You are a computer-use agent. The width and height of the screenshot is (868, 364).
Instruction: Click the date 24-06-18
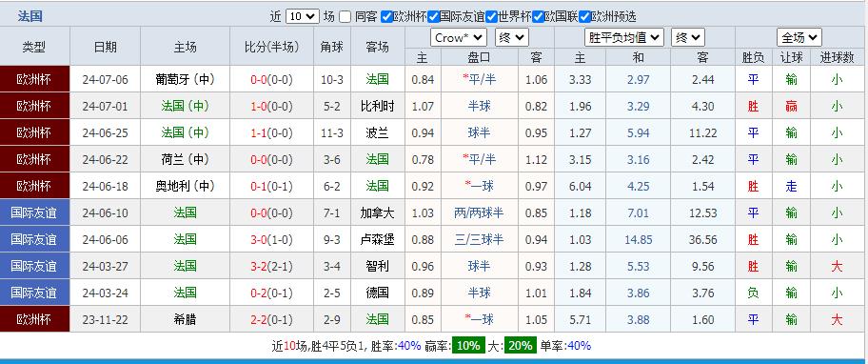pos(106,186)
